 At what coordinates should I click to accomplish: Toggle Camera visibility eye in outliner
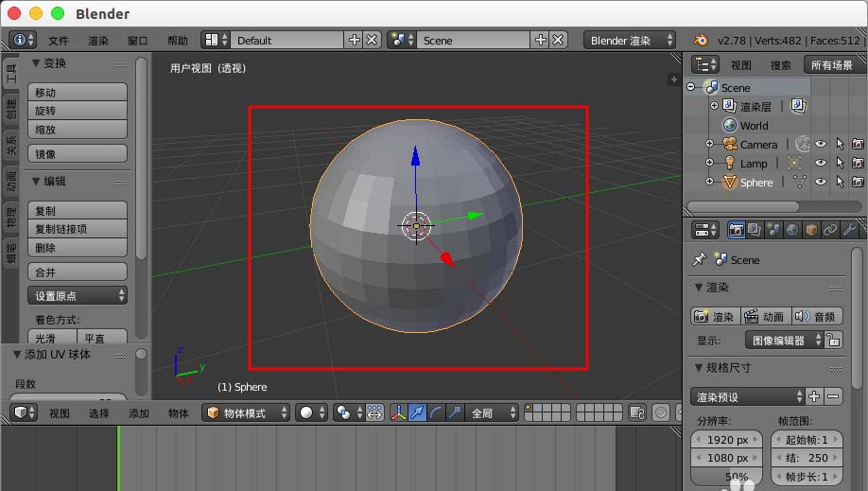tap(821, 144)
